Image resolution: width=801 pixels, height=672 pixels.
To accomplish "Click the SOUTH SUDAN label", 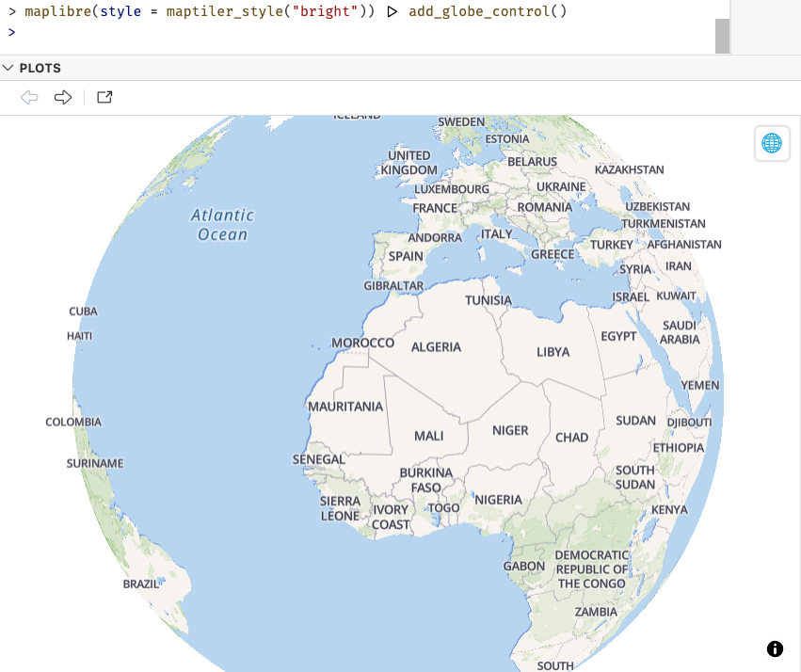I will [x=635, y=477].
